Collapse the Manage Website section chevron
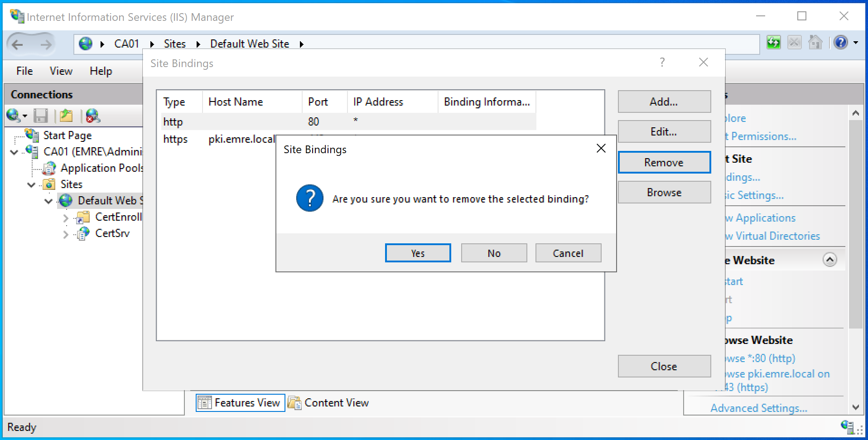 click(829, 260)
